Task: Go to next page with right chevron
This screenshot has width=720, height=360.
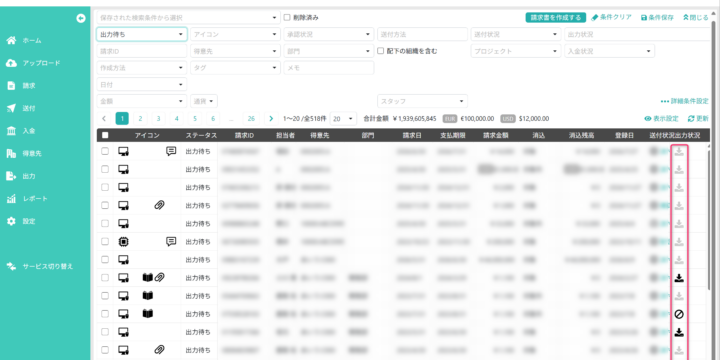Action: pos(271,118)
